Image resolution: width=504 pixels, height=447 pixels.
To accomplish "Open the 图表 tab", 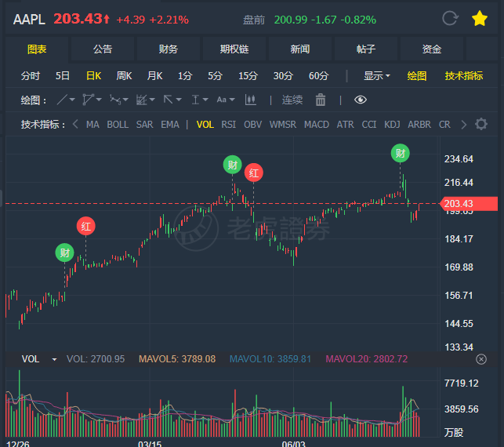I will (x=37, y=49).
